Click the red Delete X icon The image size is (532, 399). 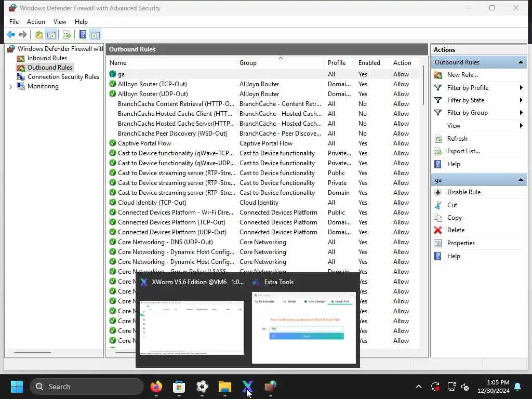pos(438,230)
